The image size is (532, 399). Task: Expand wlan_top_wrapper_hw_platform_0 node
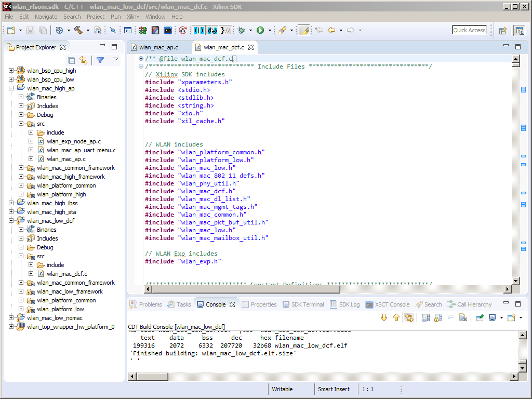coord(11,327)
